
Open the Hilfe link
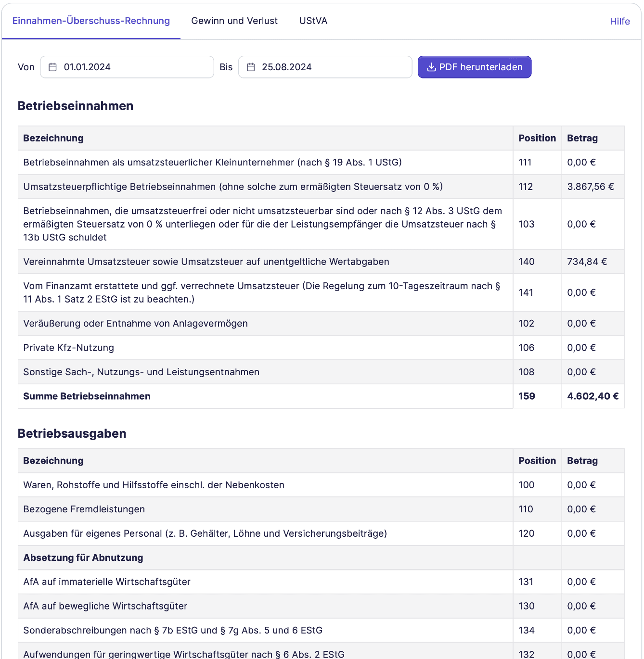[620, 21]
